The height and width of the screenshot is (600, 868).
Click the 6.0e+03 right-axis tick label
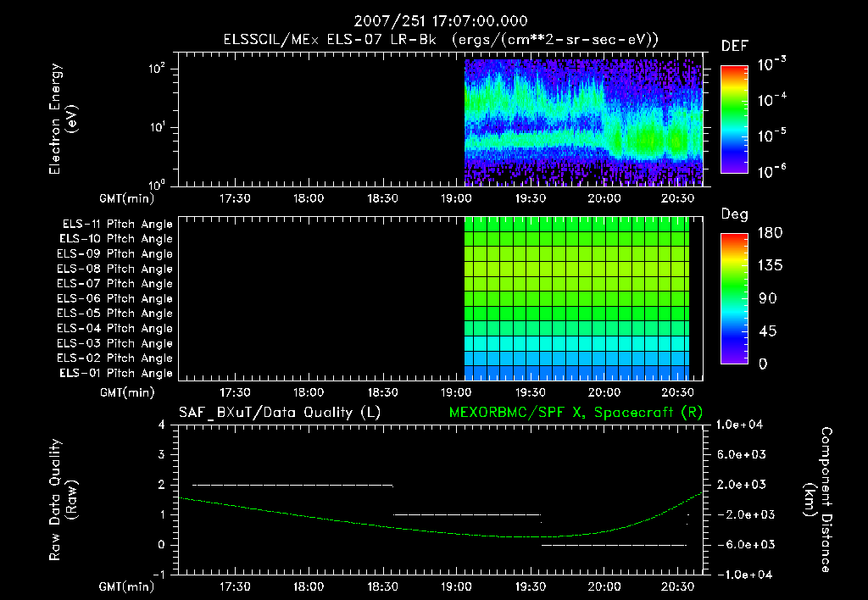point(742,455)
